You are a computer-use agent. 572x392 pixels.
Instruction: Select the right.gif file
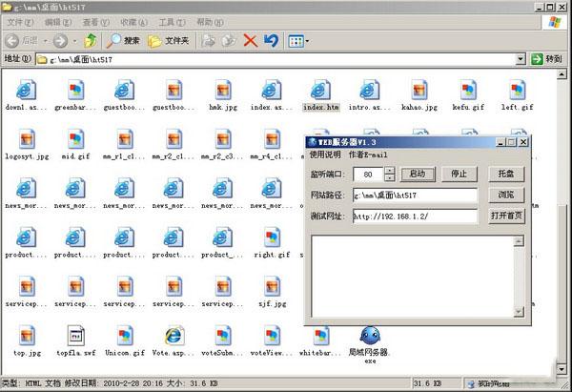[x=272, y=242]
